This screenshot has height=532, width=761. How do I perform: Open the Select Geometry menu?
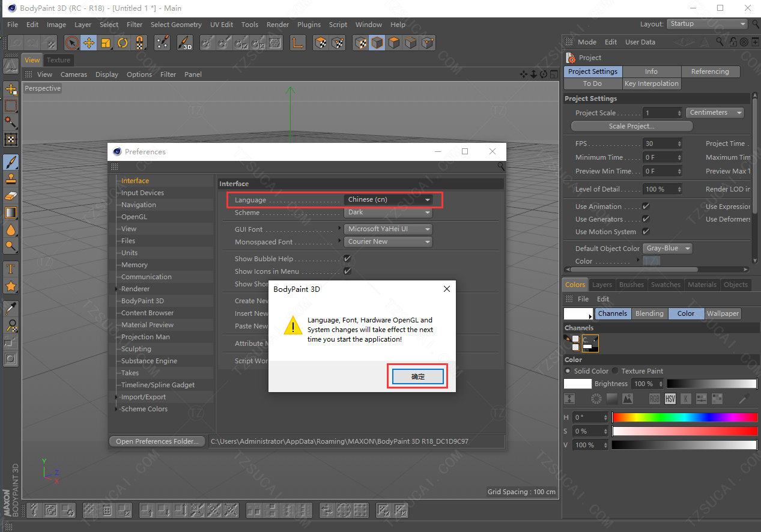[x=176, y=25]
